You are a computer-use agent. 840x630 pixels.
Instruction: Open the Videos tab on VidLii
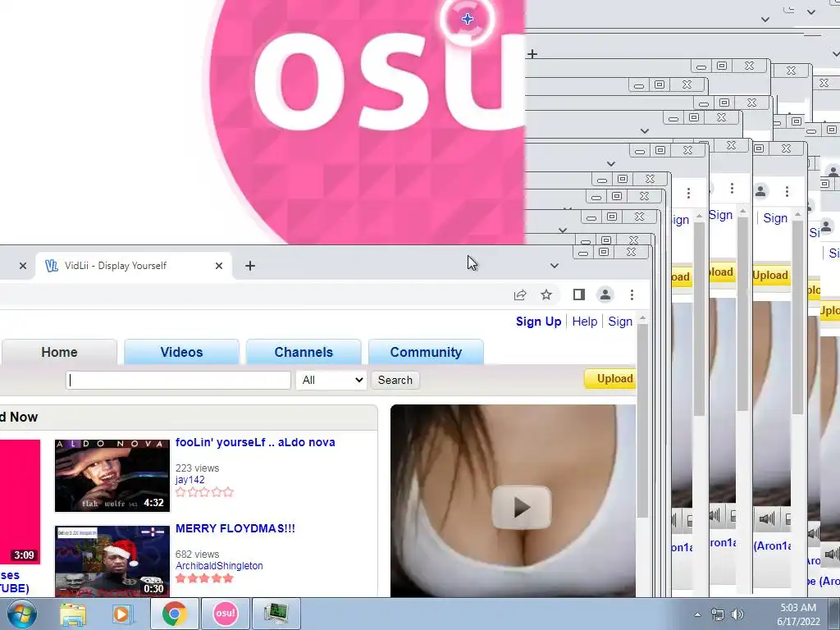pyautogui.click(x=181, y=352)
